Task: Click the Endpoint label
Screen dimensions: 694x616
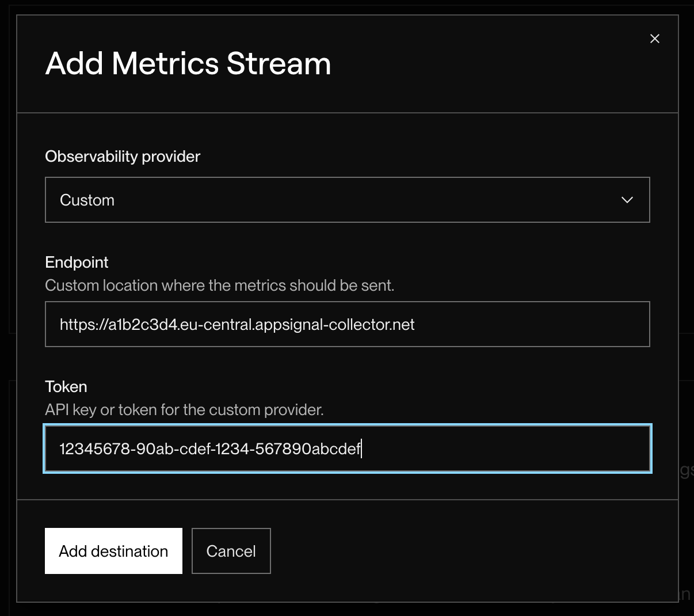Action: click(x=77, y=263)
